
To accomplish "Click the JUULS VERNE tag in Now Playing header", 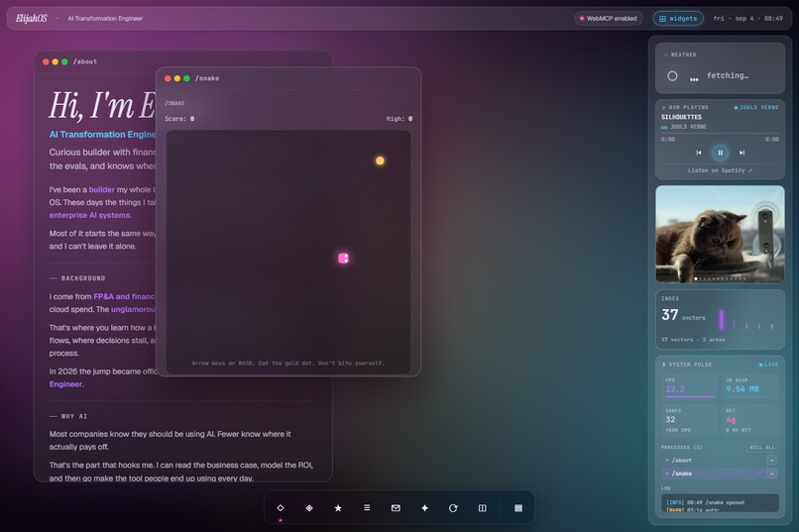I will click(756, 107).
